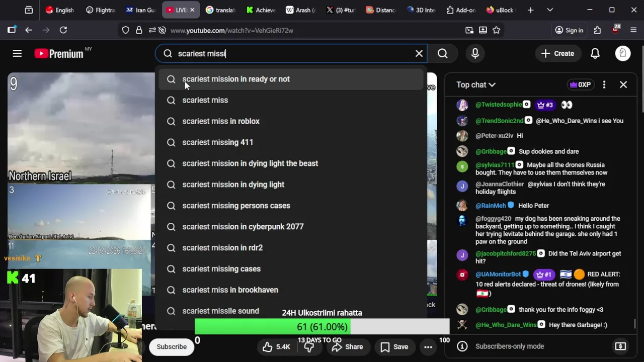The image size is (644, 362).
Task: Open uBlock extension toolbar icon with badge 28
Action: [x=615, y=29]
